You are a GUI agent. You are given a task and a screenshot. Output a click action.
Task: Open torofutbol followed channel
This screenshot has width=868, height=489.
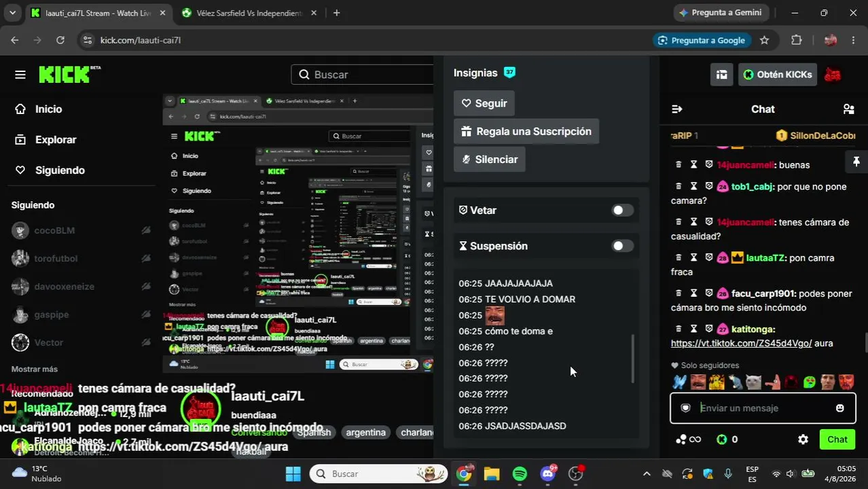[x=80, y=258]
